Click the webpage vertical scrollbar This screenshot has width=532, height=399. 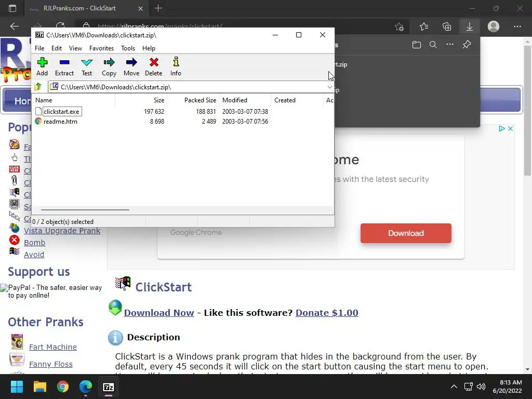(x=527, y=110)
